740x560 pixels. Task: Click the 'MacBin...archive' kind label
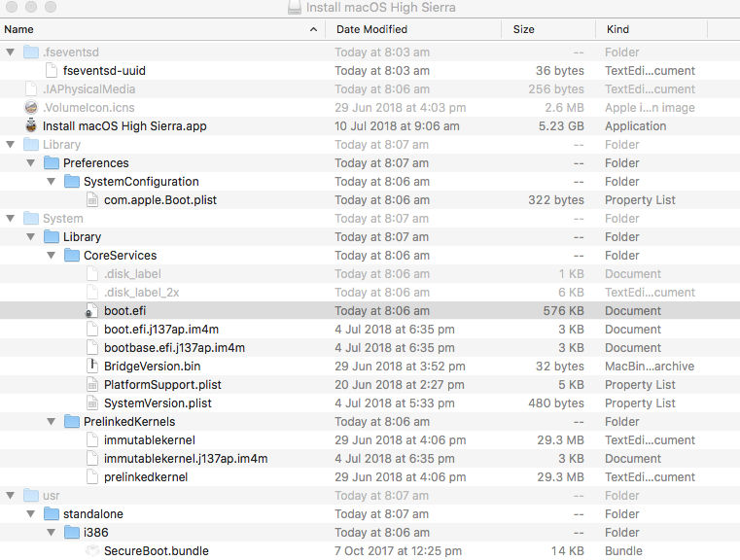pyautogui.click(x=650, y=367)
